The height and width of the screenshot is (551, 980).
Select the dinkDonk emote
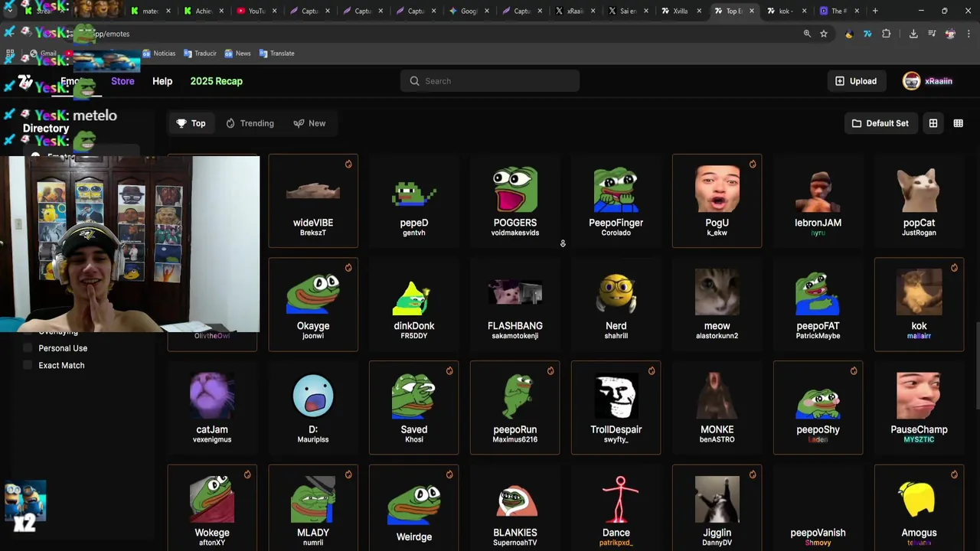(x=414, y=305)
